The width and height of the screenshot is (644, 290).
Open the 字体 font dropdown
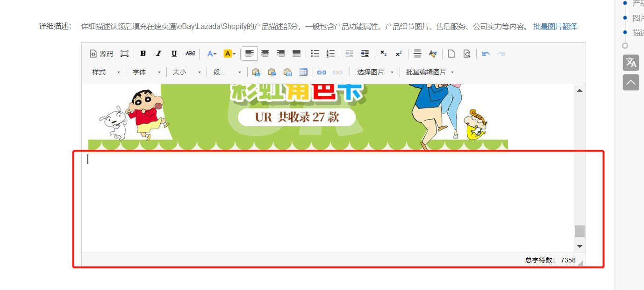(147, 72)
